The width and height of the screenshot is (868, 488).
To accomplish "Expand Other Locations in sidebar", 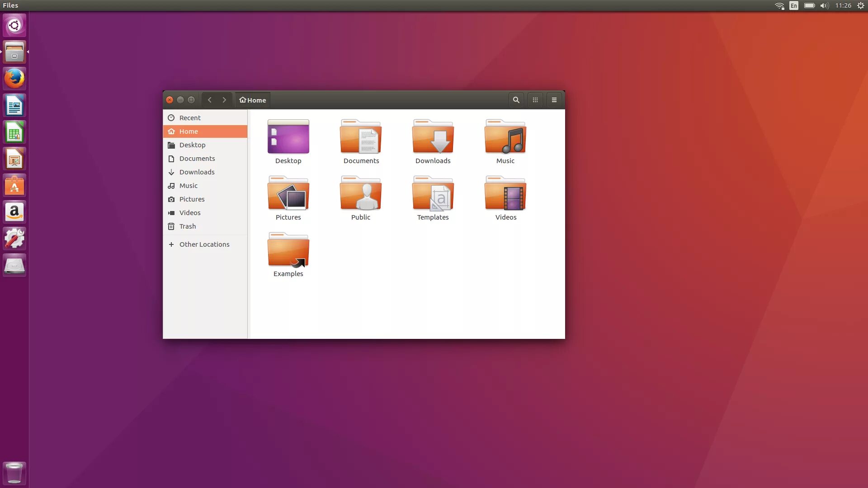I will point(204,244).
